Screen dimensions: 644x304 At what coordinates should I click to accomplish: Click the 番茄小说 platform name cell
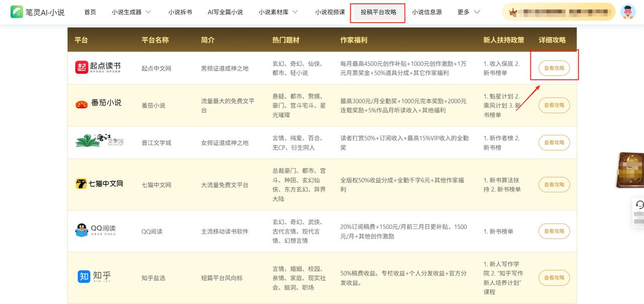(153, 106)
